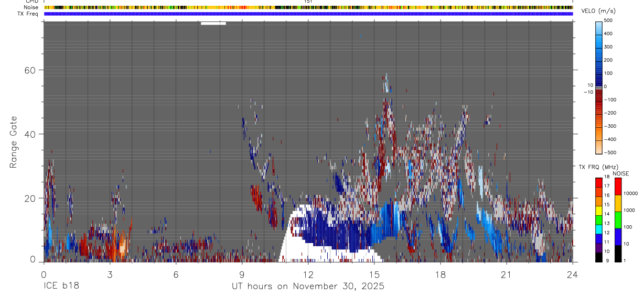Click the black NOISE swatch between 1 and 10
This screenshot has width=644, height=297.
(618, 254)
